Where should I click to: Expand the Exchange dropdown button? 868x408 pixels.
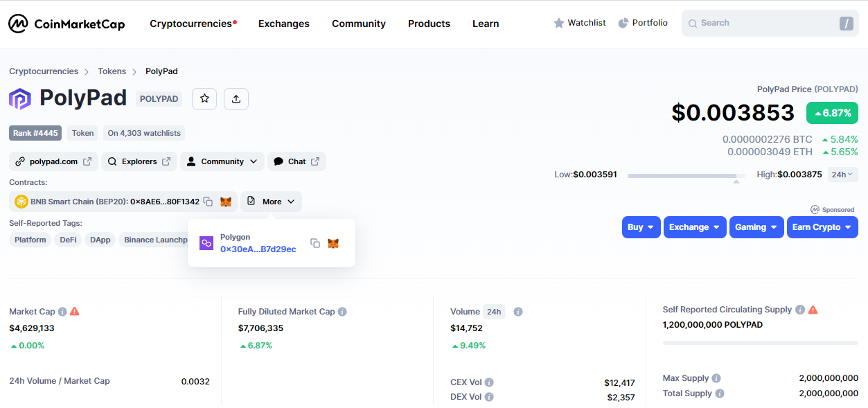tap(695, 227)
